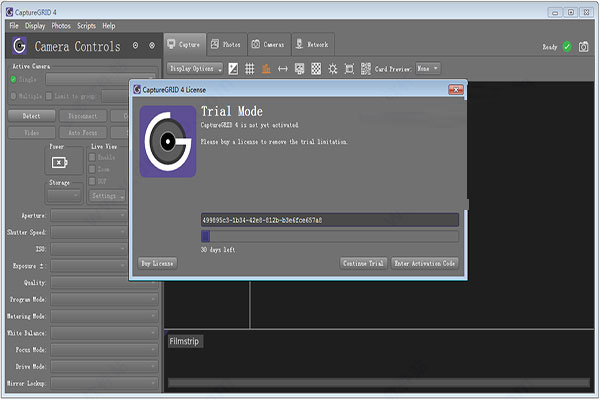Open the Photos menu
Image resolution: width=600 pixels, height=400 pixels.
click(x=61, y=26)
